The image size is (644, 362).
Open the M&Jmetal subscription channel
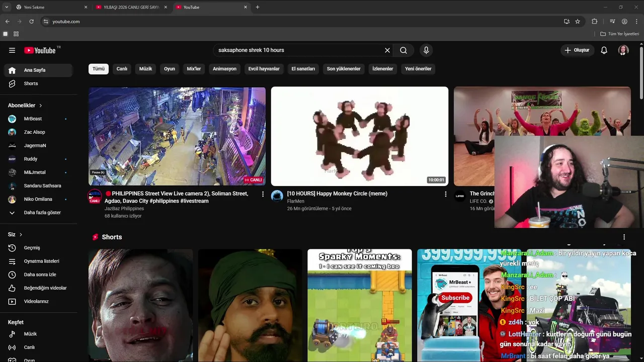point(38,172)
